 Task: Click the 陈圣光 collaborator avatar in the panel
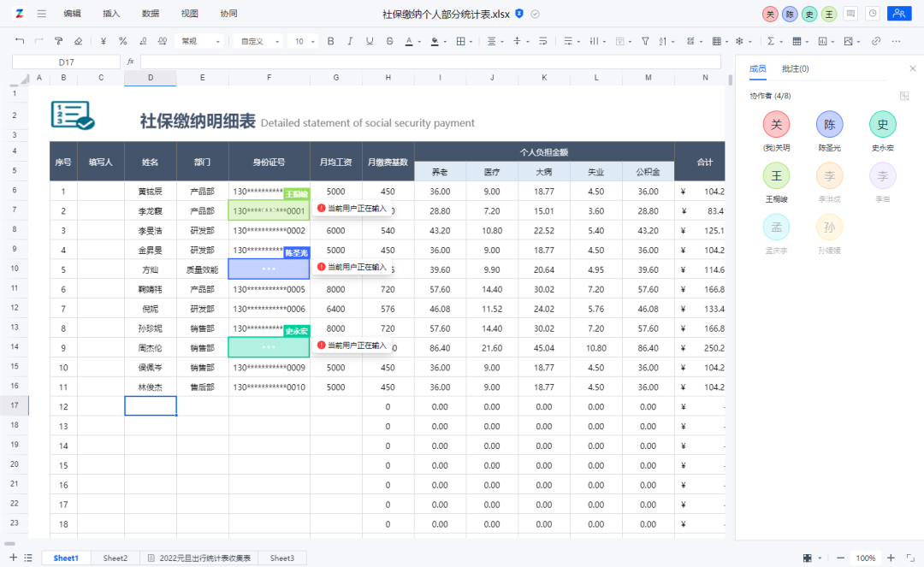[829, 124]
